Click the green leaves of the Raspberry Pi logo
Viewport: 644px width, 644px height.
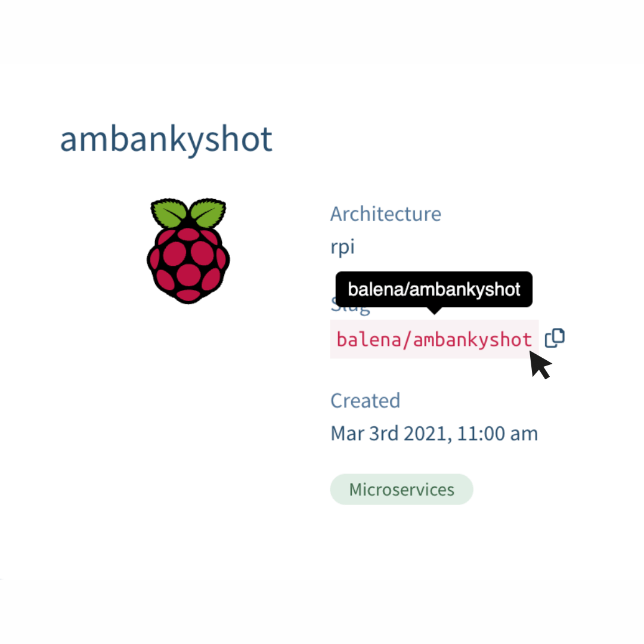tap(188, 213)
